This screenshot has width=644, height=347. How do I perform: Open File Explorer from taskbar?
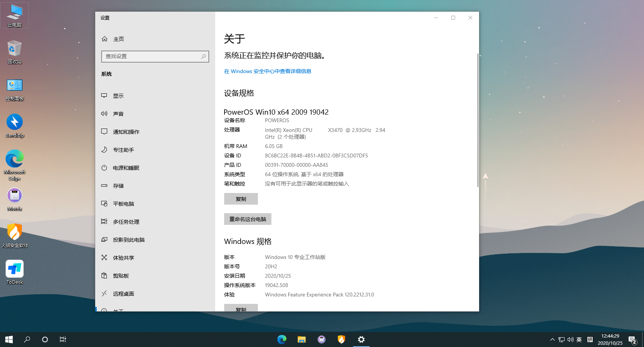pos(302,340)
